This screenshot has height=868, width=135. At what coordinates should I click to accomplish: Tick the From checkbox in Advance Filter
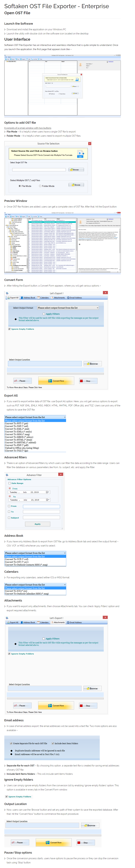click(9, 506)
